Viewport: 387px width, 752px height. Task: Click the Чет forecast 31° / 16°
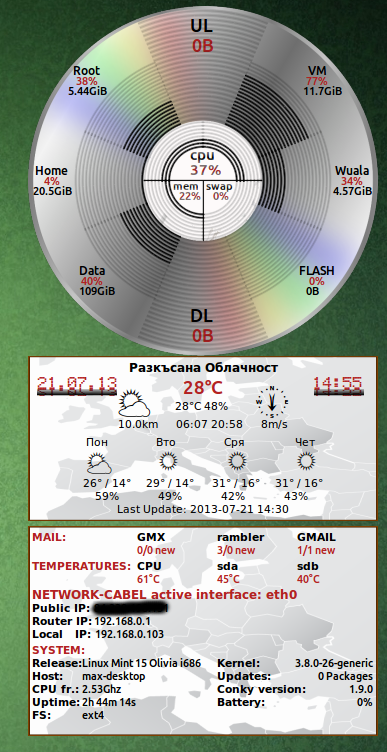(299, 483)
